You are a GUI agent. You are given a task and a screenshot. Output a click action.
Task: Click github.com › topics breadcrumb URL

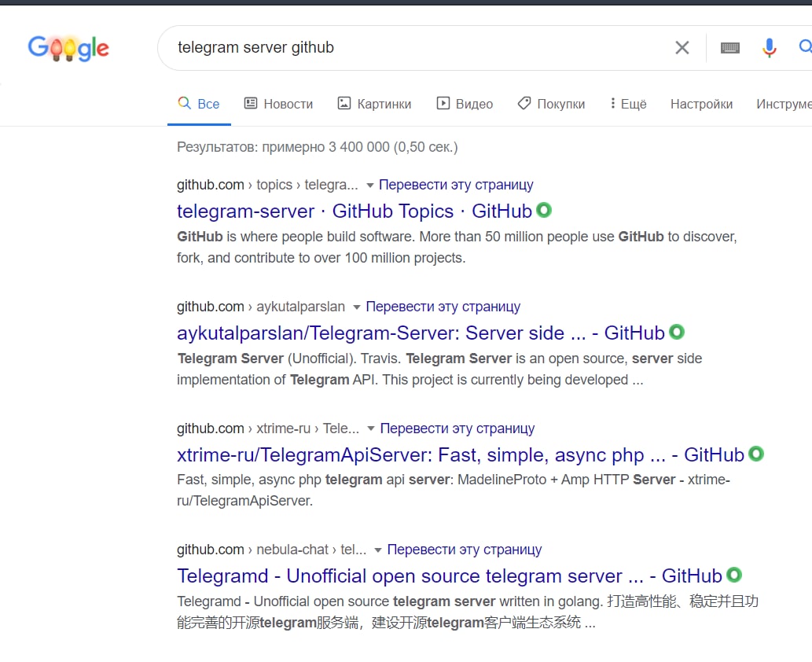tap(267, 185)
